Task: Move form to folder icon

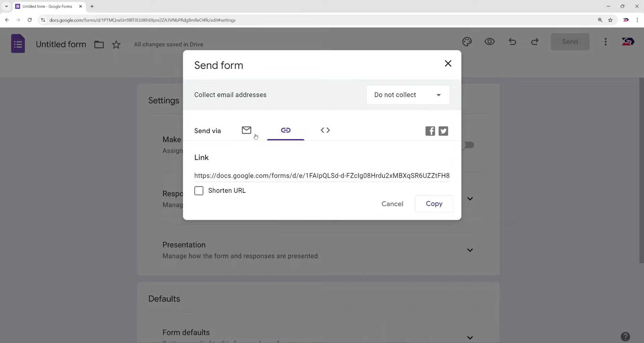Action: [x=99, y=44]
